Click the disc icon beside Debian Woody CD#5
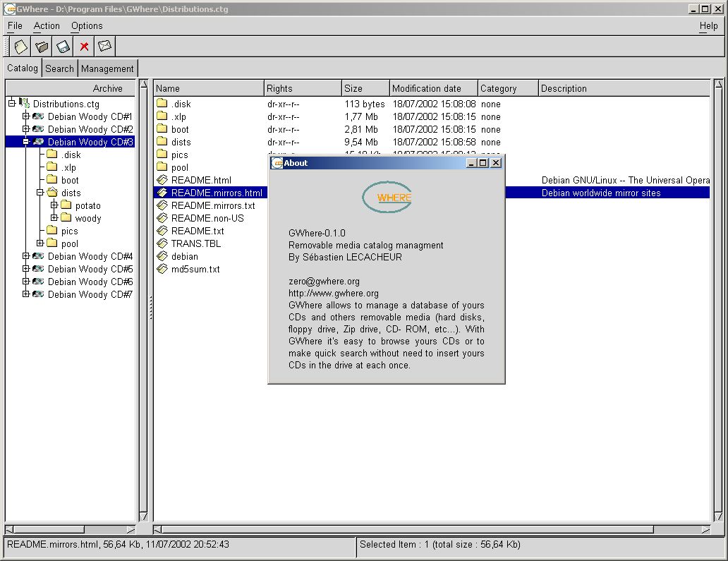Image resolution: width=728 pixels, height=561 pixels. pyautogui.click(x=39, y=268)
